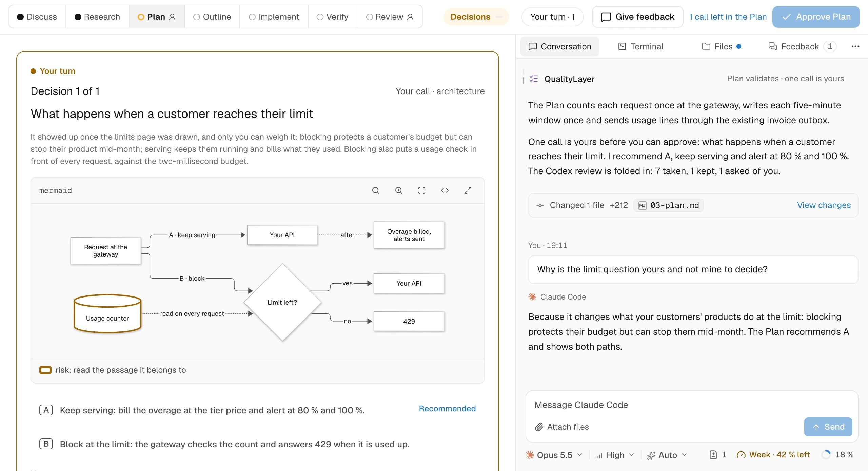The width and height of the screenshot is (868, 471).
Task: Expand mermaid diagram to fullscreen
Action: [468, 190]
